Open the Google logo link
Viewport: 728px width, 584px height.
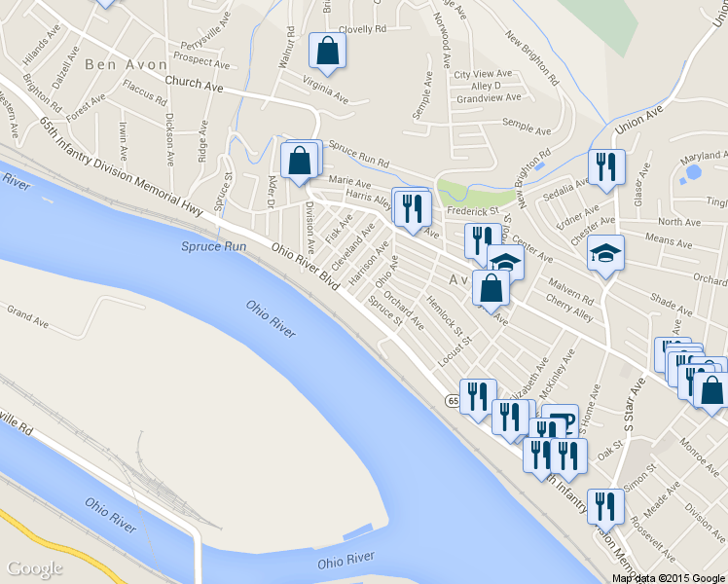pyautogui.click(x=35, y=569)
